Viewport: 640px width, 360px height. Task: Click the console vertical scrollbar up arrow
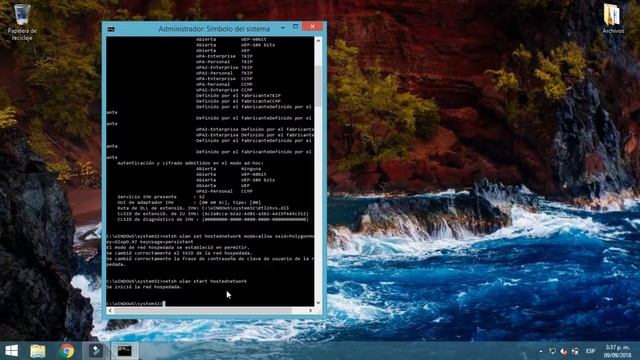318,40
